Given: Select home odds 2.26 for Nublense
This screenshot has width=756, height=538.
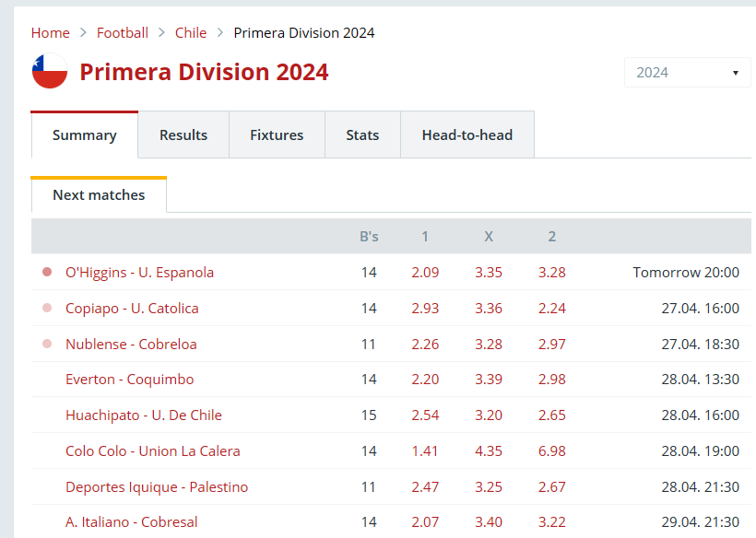Looking at the screenshot, I should tap(425, 344).
